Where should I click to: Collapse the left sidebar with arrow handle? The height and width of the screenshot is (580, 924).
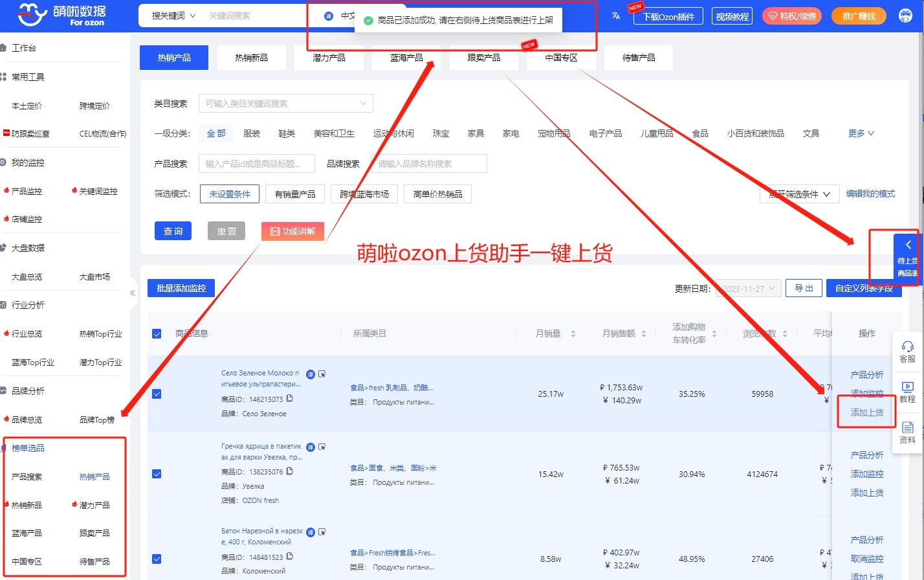pos(133,293)
